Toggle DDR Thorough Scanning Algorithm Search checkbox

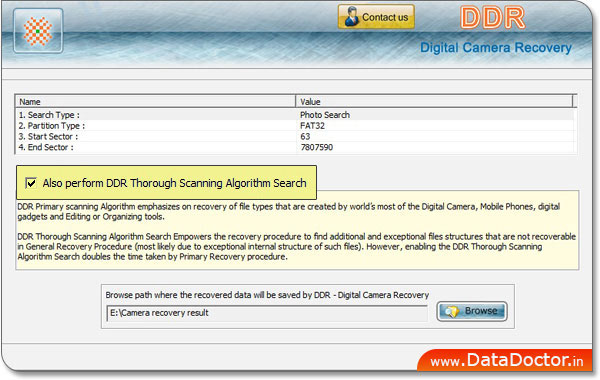click(31, 183)
